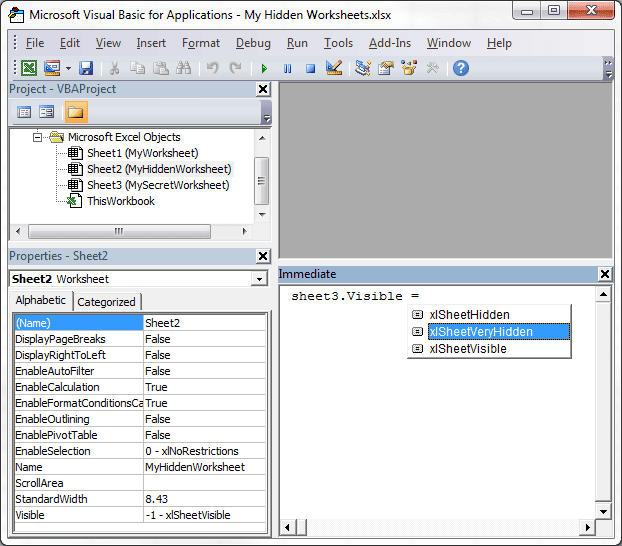The image size is (622, 546).
Task: Click the Visible property value xlSheetVisible
Action: 204,515
